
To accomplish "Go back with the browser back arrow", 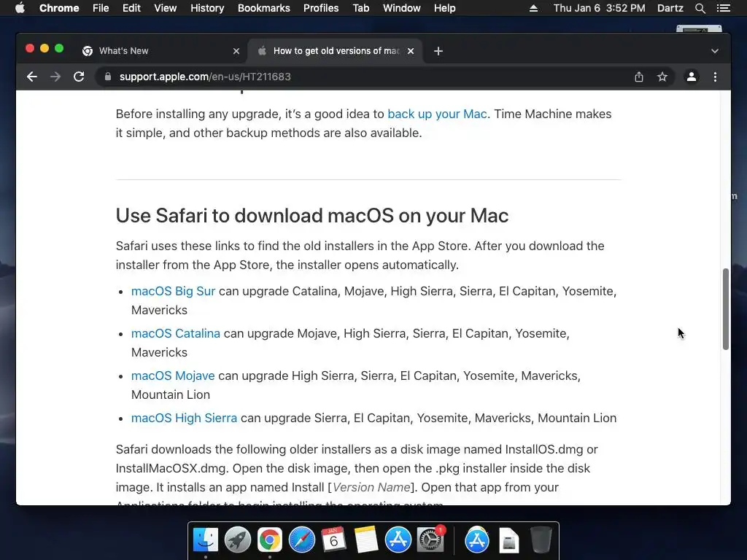I will pyautogui.click(x=32, y=77).
